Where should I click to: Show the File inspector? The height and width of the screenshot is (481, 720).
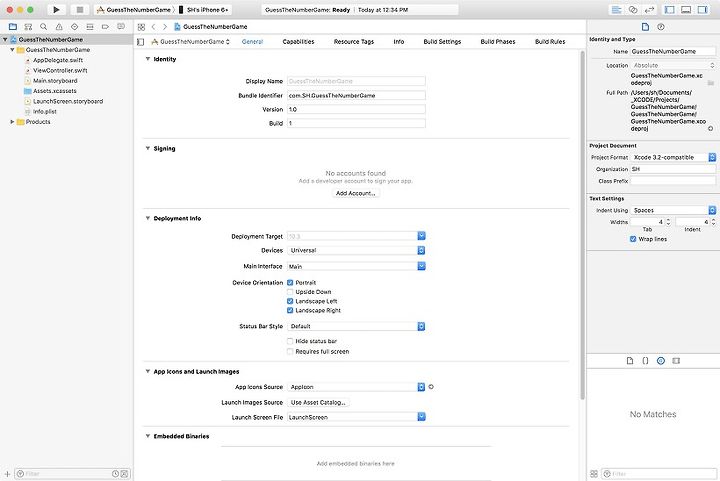(645, 27)
